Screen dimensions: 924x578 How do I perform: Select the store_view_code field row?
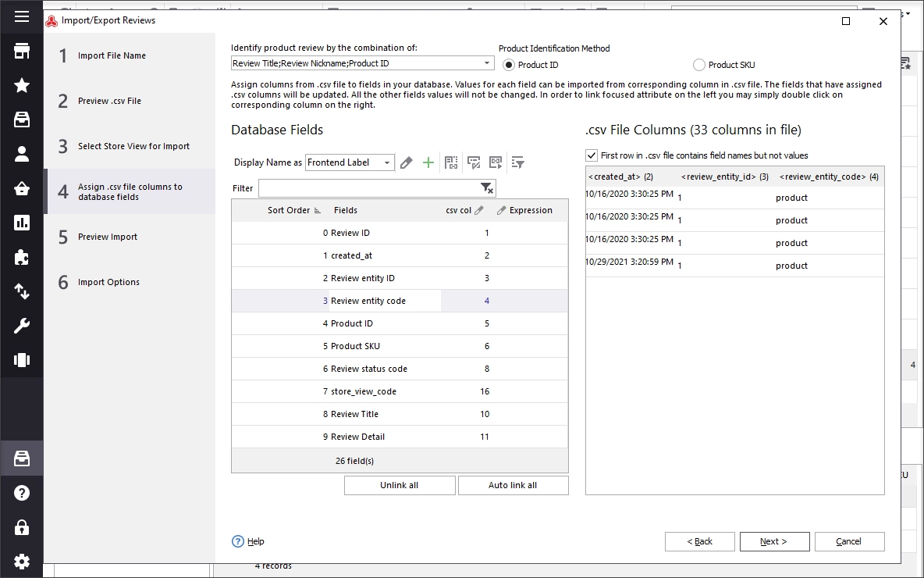400,391
